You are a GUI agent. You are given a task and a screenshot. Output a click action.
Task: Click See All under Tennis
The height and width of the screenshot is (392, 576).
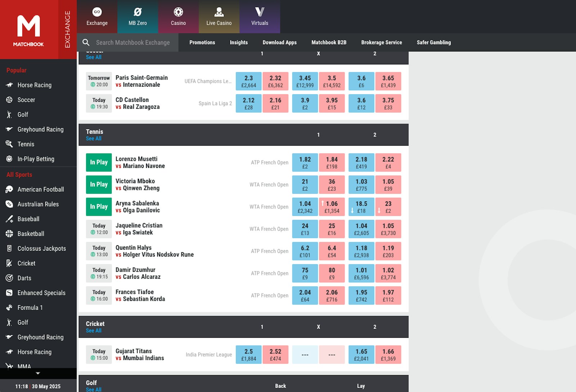[x=94, y=138]
